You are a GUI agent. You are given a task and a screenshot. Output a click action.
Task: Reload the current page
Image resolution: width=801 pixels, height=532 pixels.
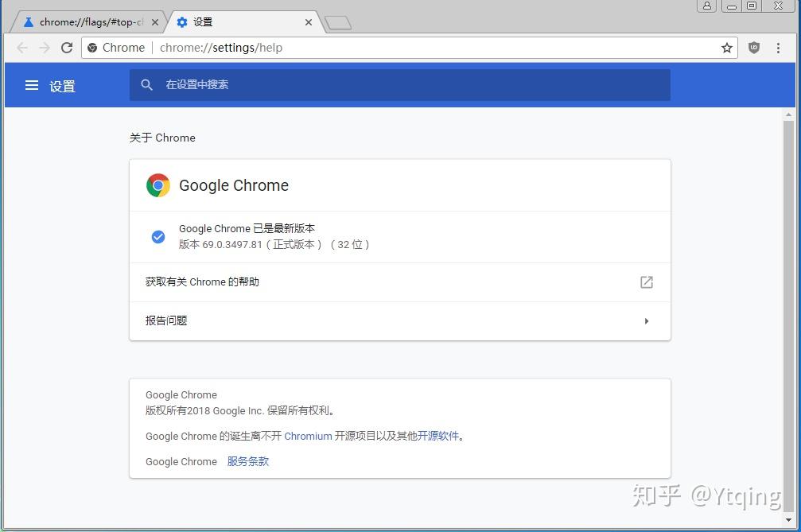click(67, 48)
